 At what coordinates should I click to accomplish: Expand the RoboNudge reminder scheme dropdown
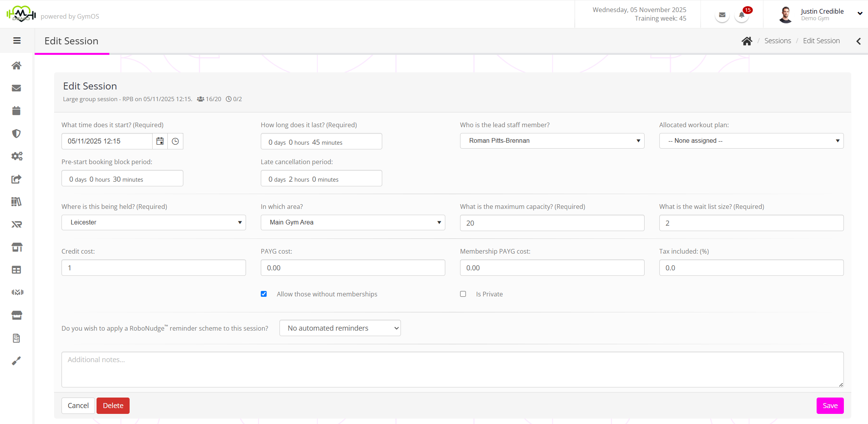(340, 328)
